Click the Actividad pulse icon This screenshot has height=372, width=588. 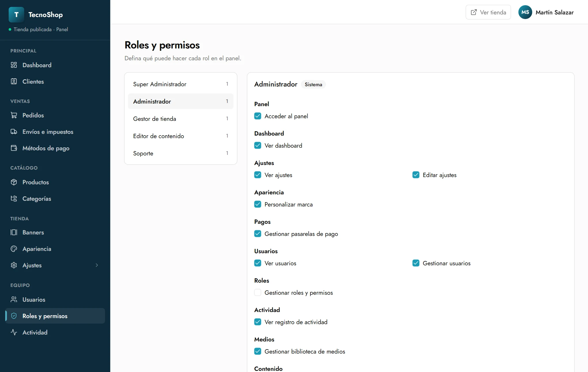(x=14, y=332)
